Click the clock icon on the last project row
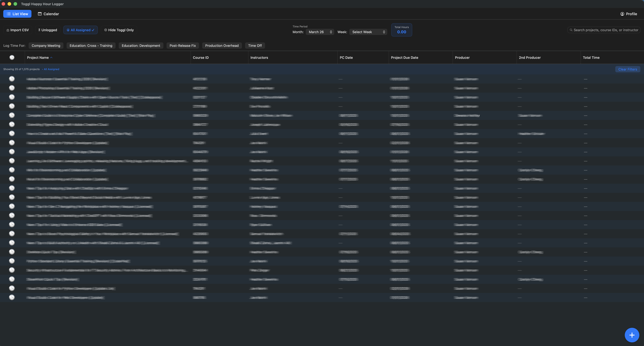 click(12, 297)
